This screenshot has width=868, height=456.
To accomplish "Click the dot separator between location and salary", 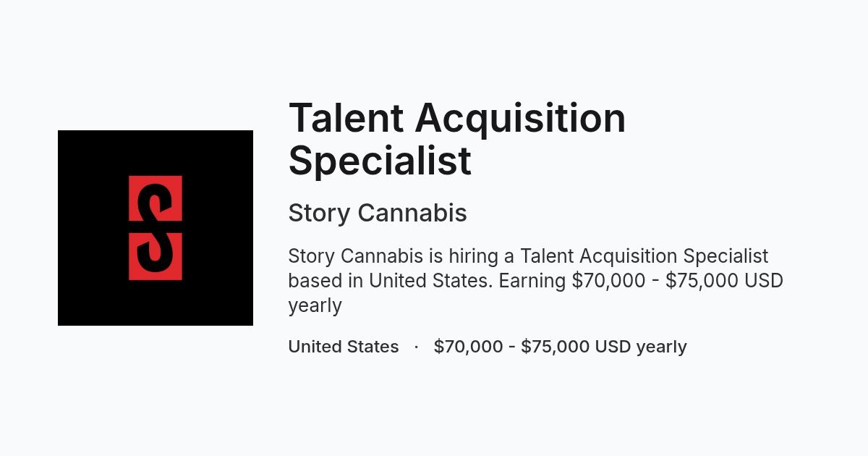I will pyautogui.click(x=417, y=347).
